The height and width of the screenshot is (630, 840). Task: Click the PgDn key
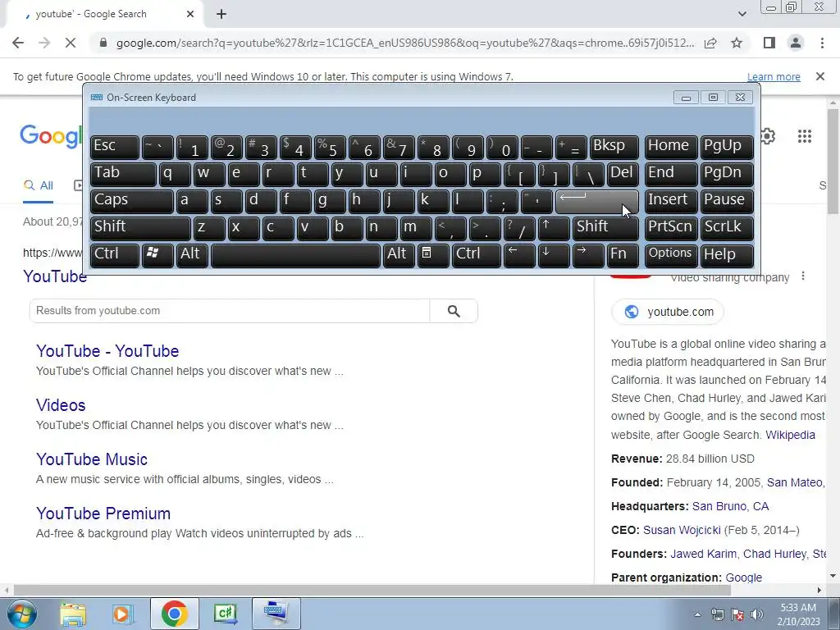[x=727, y=174]
